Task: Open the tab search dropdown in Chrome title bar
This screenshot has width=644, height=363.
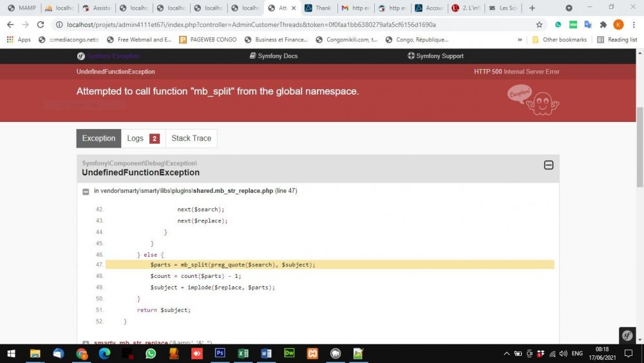Action: pyautogui.click(x=569, y=8)
